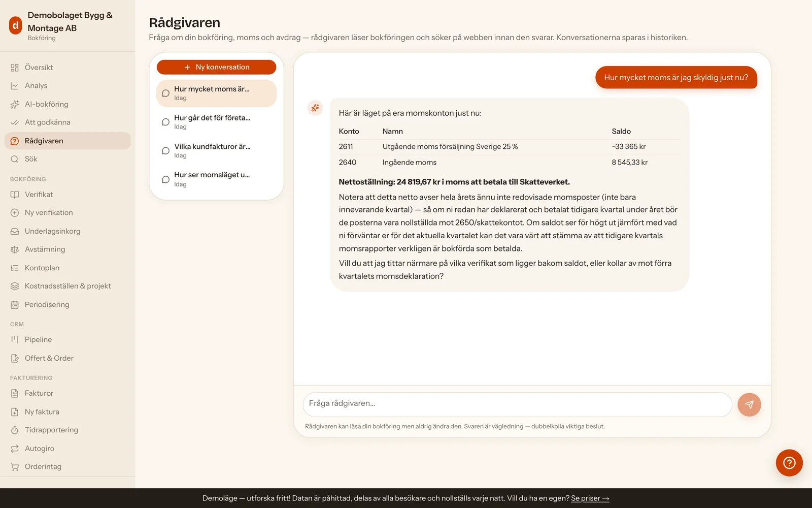Image resolution: width=812 pixels, height=508 pixels.
Task: Open the 'Hur mycket moms är...' conversation
Action: 217,93
